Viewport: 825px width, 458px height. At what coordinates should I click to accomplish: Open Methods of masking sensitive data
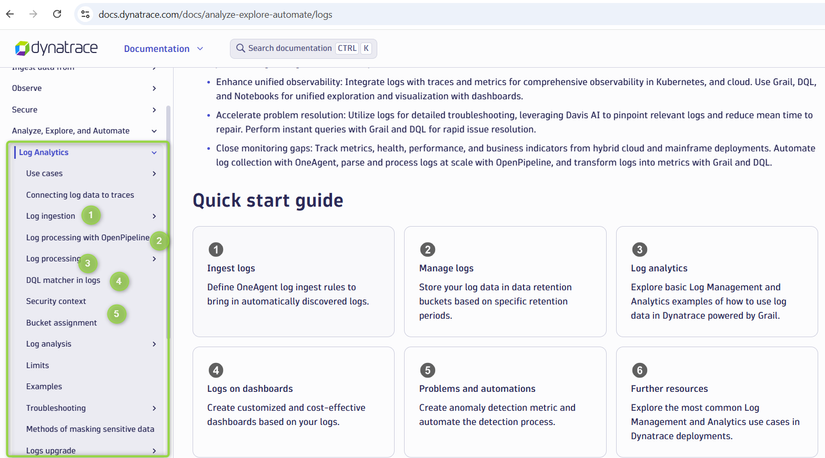pyautogui.click(x=90, y=429)
